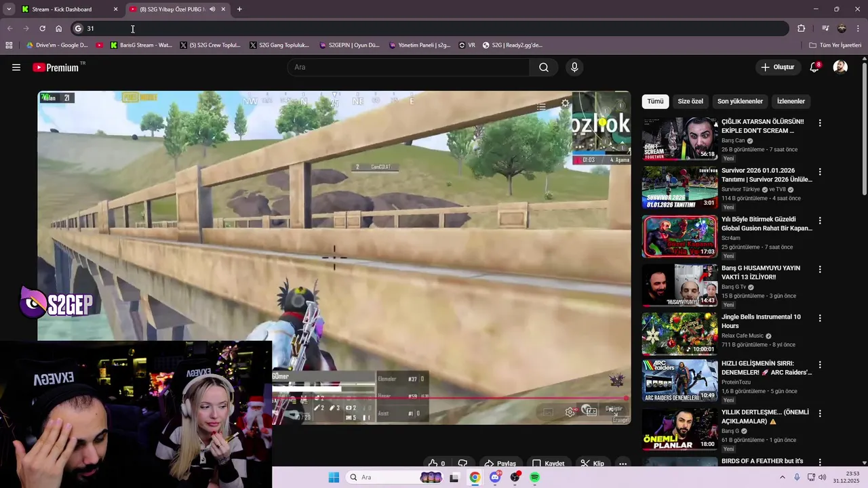Click the YouTube search input field
868x488 pixels.
(x=408, y=67)
